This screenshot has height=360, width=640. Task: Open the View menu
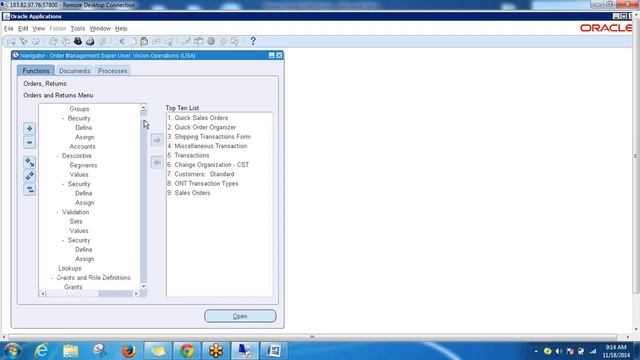click(39, 29)
